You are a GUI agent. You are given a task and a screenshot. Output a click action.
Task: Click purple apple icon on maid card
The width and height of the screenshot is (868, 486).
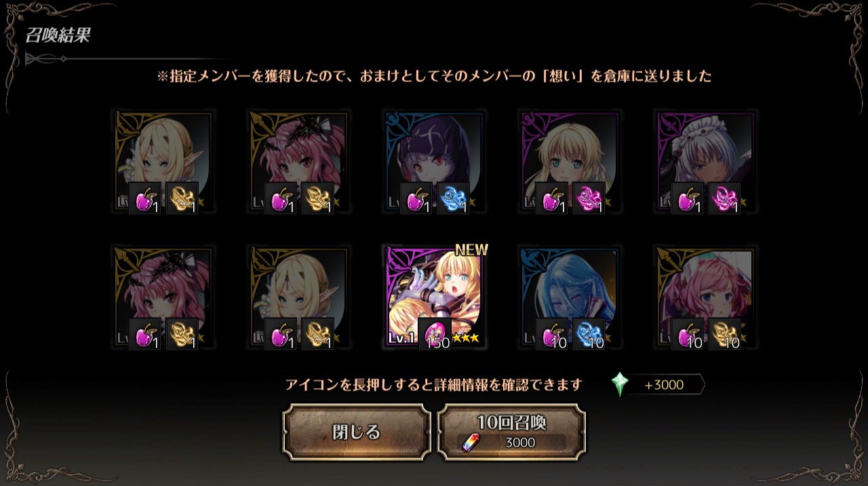[688, 198]
